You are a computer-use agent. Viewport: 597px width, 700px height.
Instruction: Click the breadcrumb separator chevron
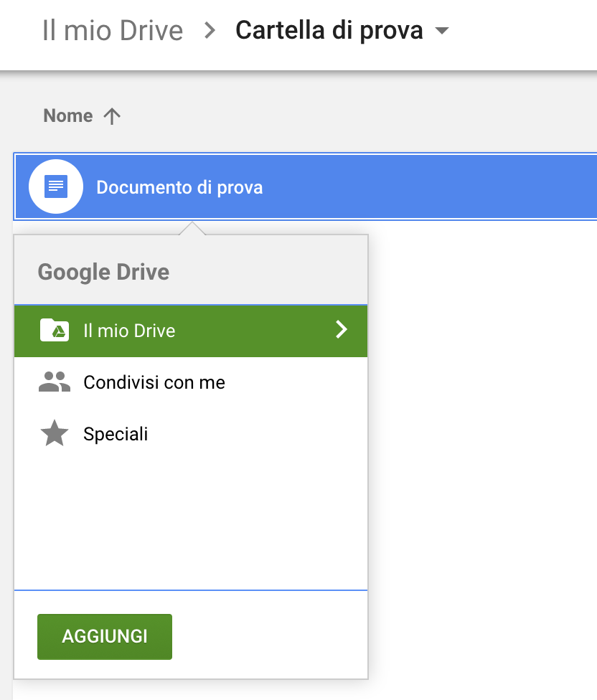point(210,30)
